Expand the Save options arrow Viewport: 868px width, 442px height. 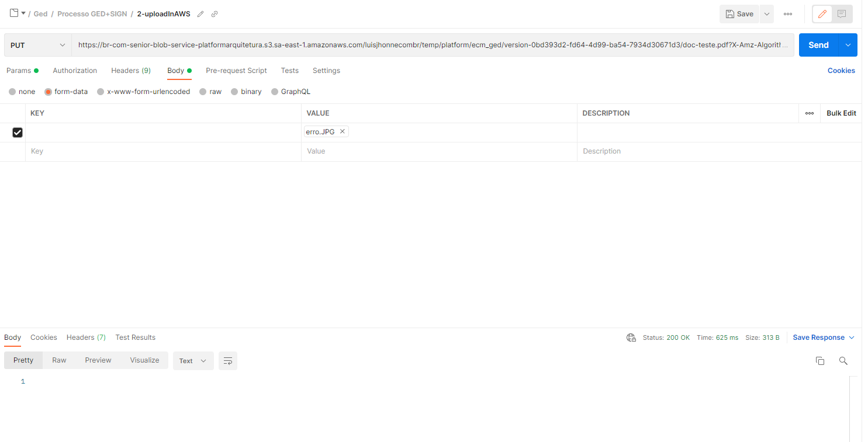click(766, 14)
